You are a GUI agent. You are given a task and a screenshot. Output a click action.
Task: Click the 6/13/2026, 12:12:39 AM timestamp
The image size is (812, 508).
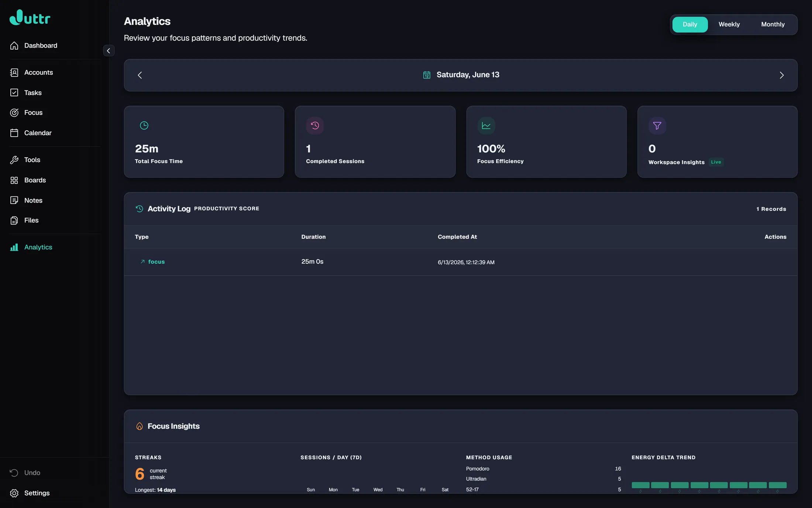tap(466, 262)
